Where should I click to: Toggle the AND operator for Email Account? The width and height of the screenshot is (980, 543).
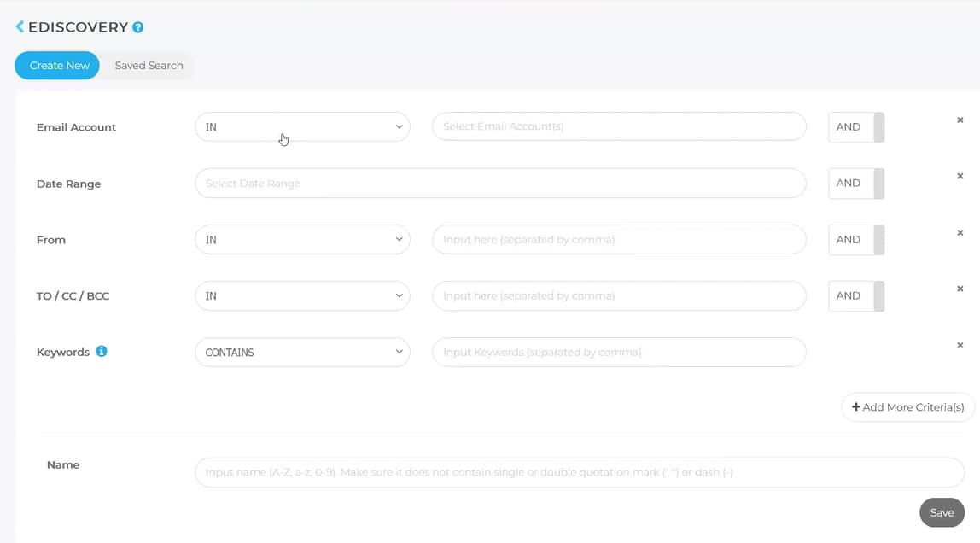coord(856,127)
